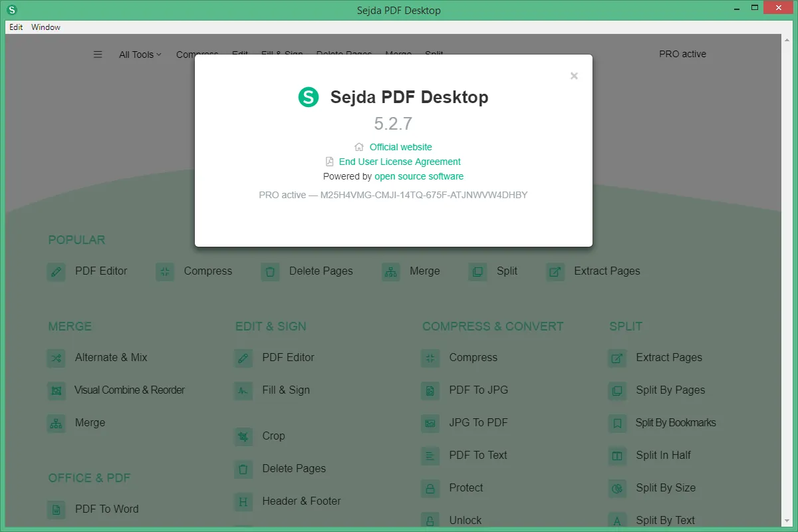Open the End User License Agreement link

400,162
